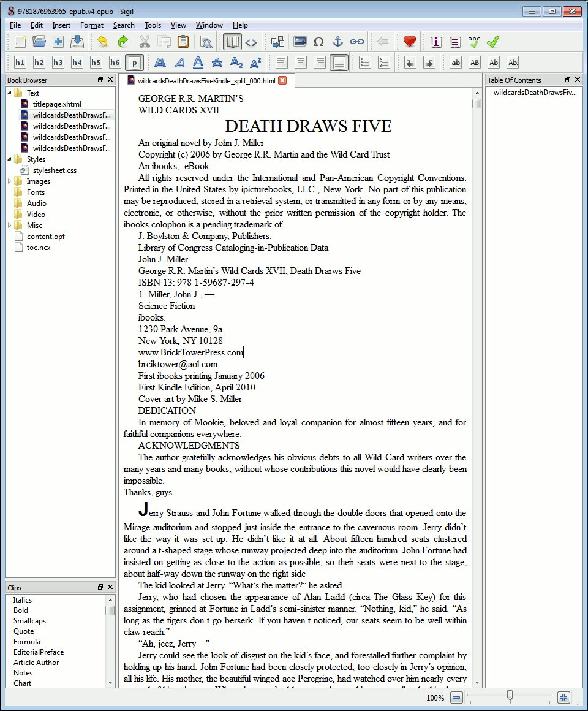Save the epub with disk icon

[77, 42]
